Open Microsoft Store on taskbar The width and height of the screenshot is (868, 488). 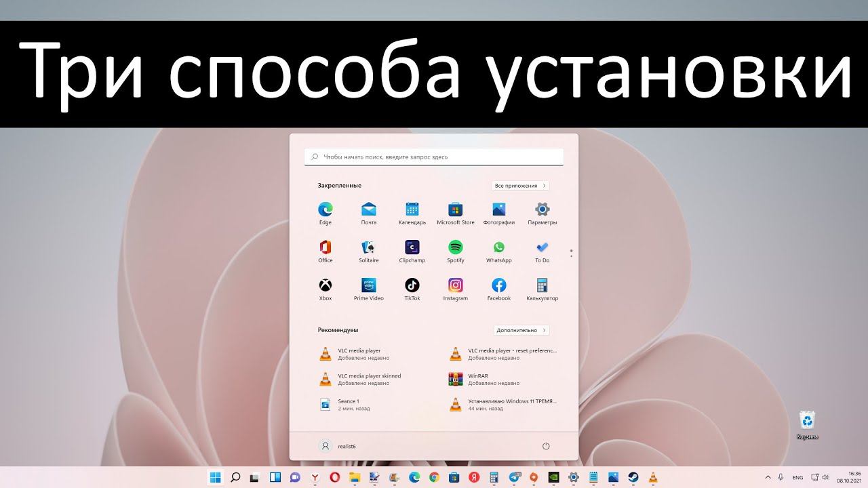point(454,477)
